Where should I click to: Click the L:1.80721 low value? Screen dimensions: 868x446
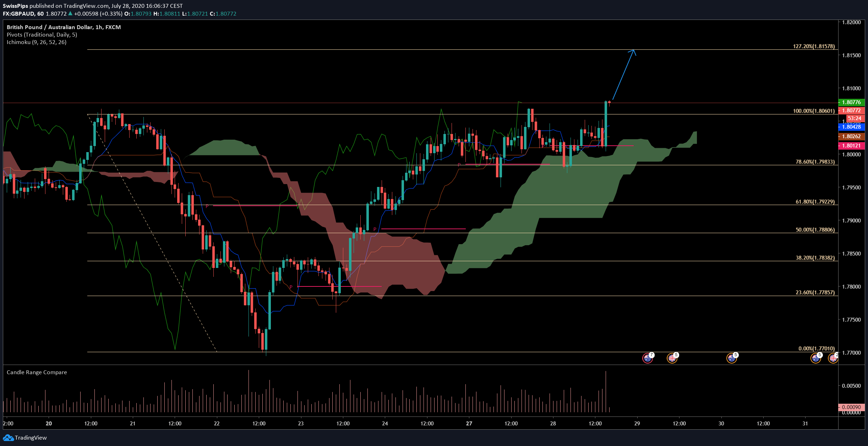195,14
